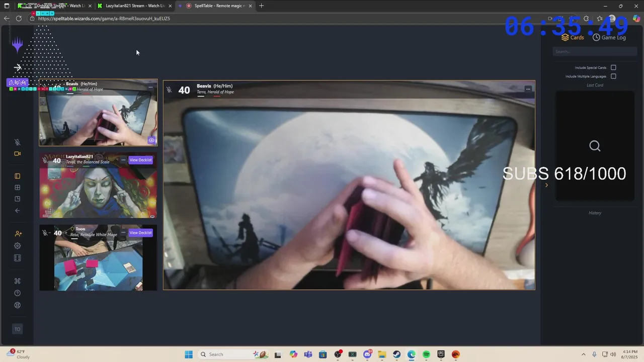Image resolution: width=644 pixels, height=362 pixels.
Task: Click Lazyitalian821's life total 40
Action: pyautogui.click(x=57, y=161)
